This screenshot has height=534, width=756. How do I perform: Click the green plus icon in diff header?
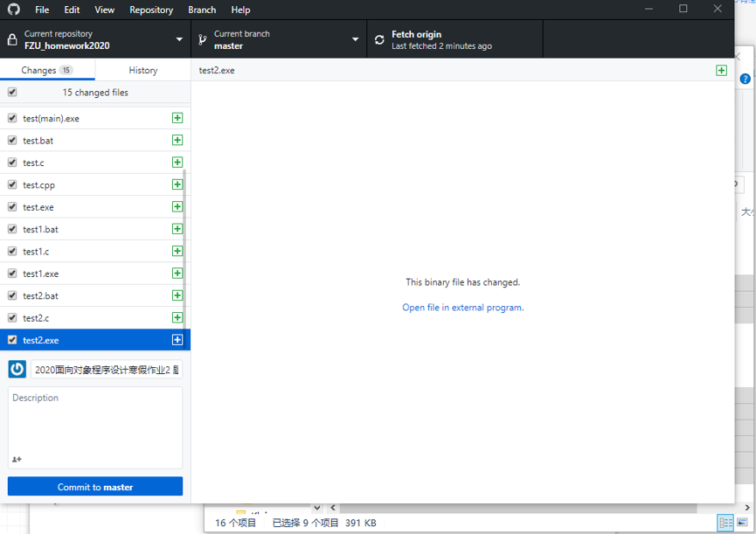(721, 71)
